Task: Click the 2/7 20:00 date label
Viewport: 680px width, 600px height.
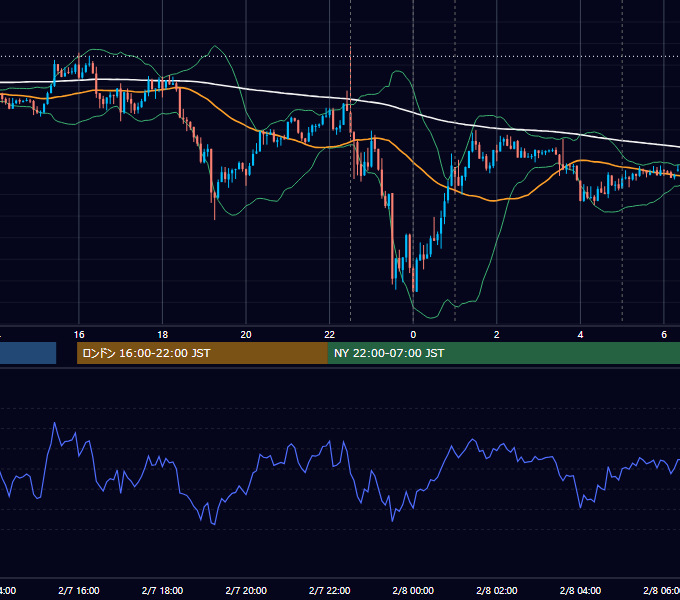Action: coord(246,590)
